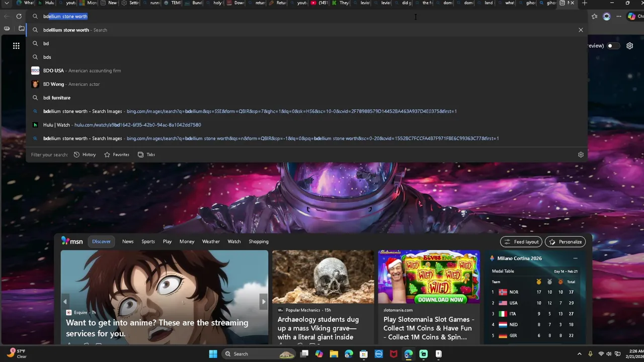Open the Viking grave archaeology article

(318, 328)
